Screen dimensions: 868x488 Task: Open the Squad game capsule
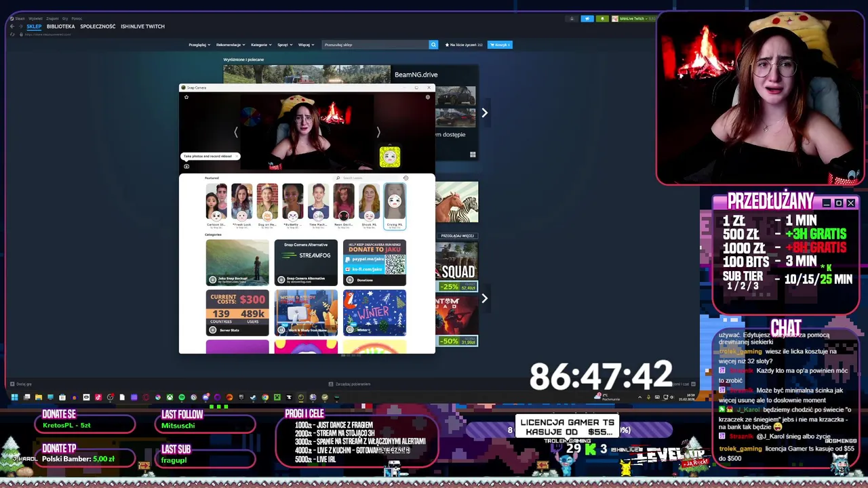(457, 266)
